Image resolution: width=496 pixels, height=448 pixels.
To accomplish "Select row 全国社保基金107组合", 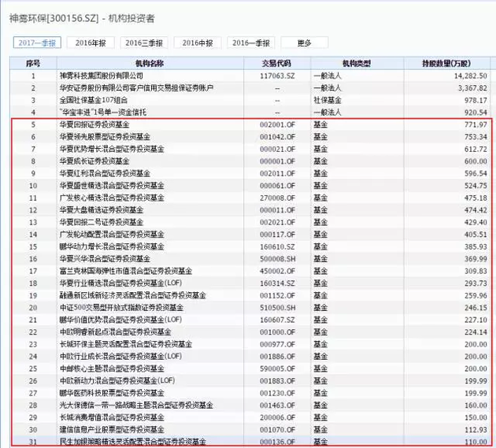I will click(x=250, y=100).
